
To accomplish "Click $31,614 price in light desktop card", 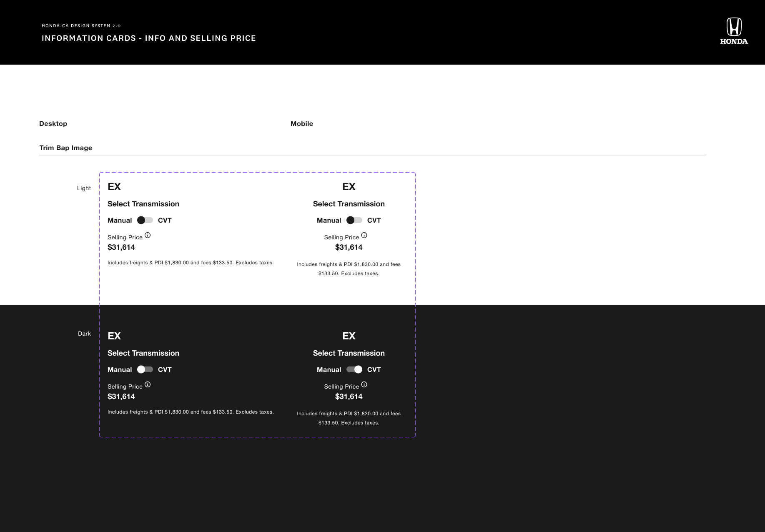I will pyautogui.click(x=121, y=247).
